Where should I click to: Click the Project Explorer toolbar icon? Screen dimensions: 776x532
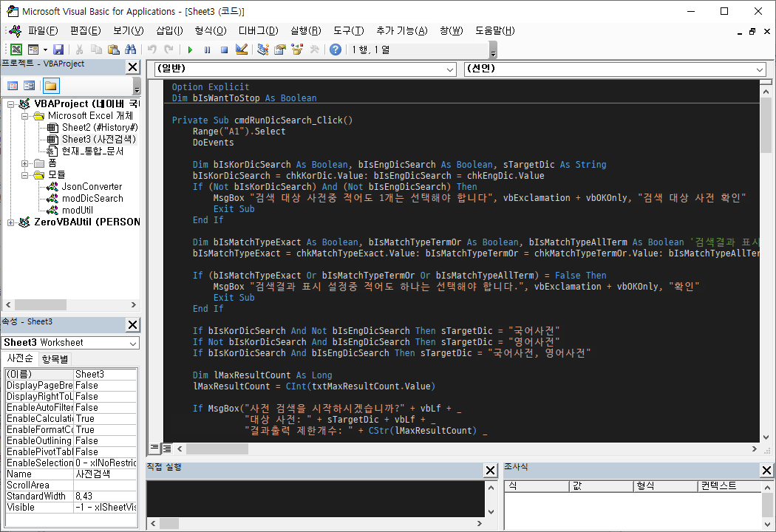[x=263, y=50]
